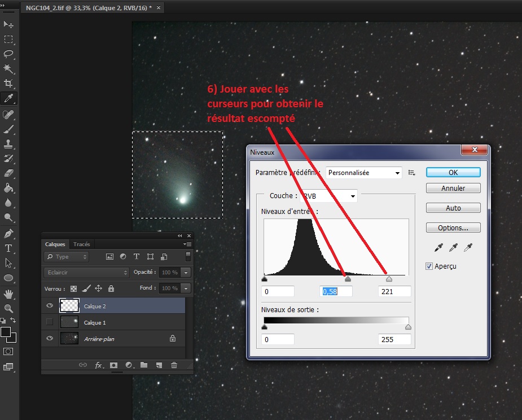
Task: Select the Eraser tool
Action: click(x=8, y=173)
